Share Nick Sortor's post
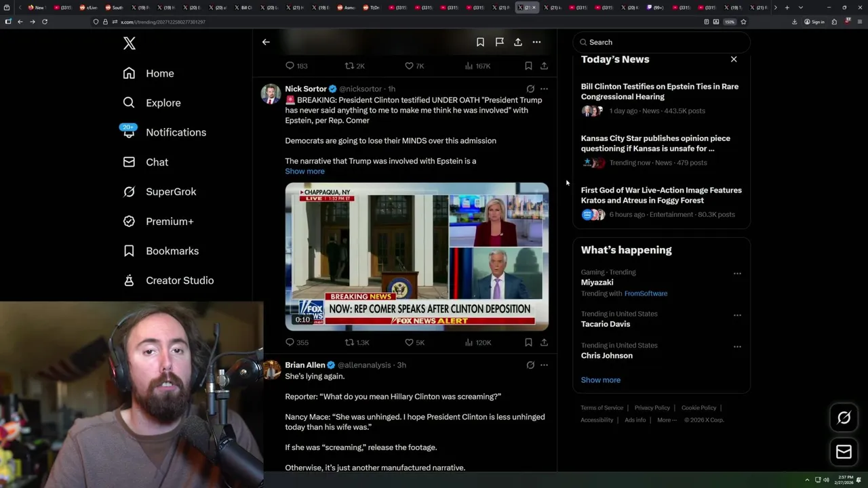This screenshot has width=868, height=488. tap(544, 342)
